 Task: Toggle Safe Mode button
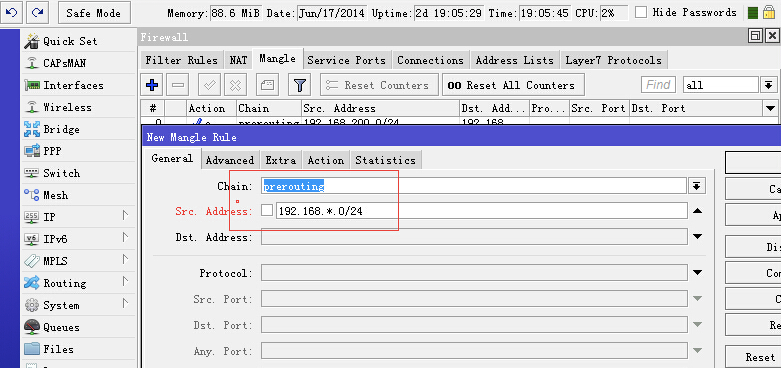94,13
